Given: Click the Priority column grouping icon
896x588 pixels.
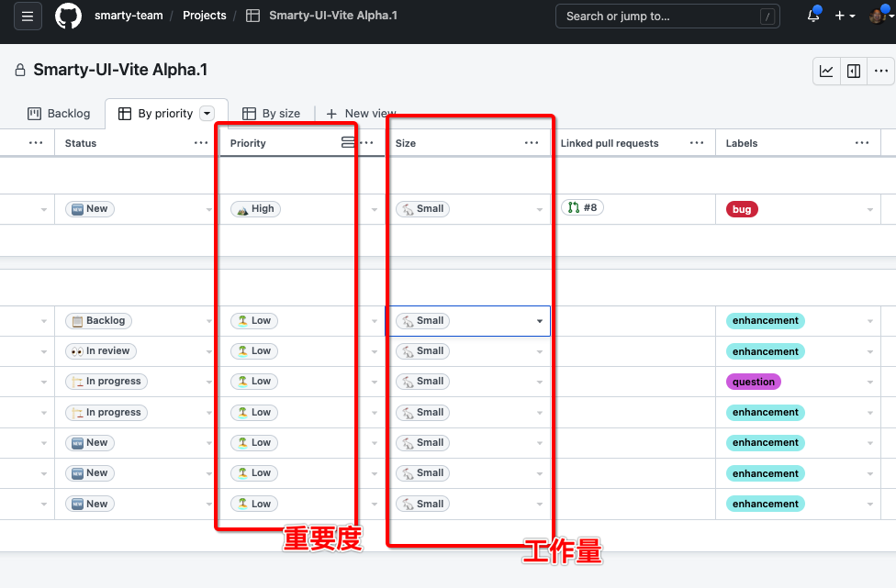Looking at the screenshot, I should tap(347, 143).
